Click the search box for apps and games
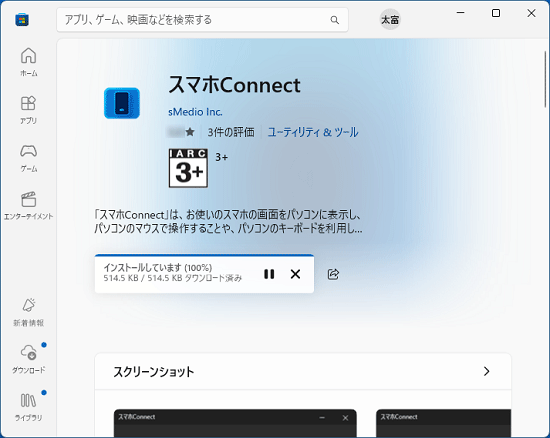 (202, 20)
